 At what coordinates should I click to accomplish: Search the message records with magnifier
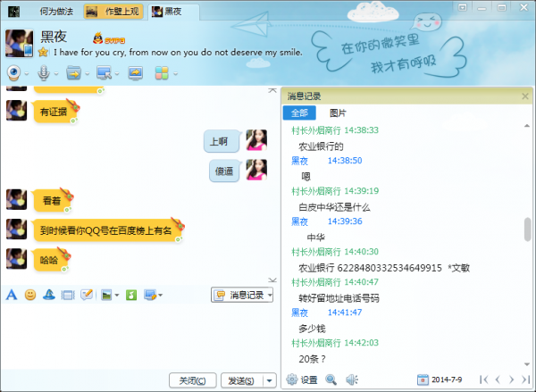click(331, 379)
